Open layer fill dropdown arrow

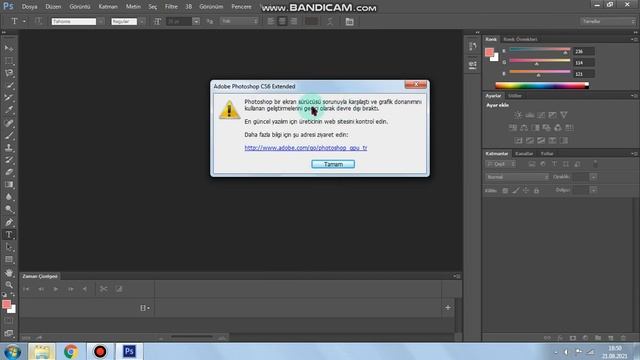(593, 190)
